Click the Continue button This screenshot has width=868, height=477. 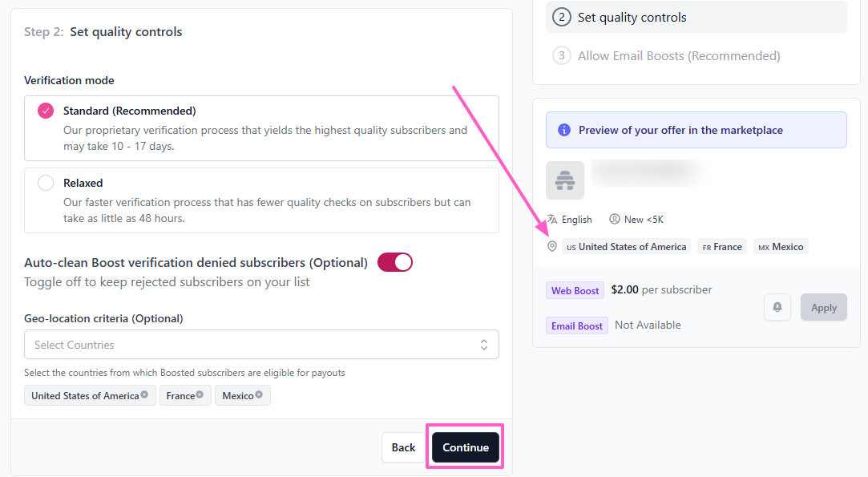point(466,447)
